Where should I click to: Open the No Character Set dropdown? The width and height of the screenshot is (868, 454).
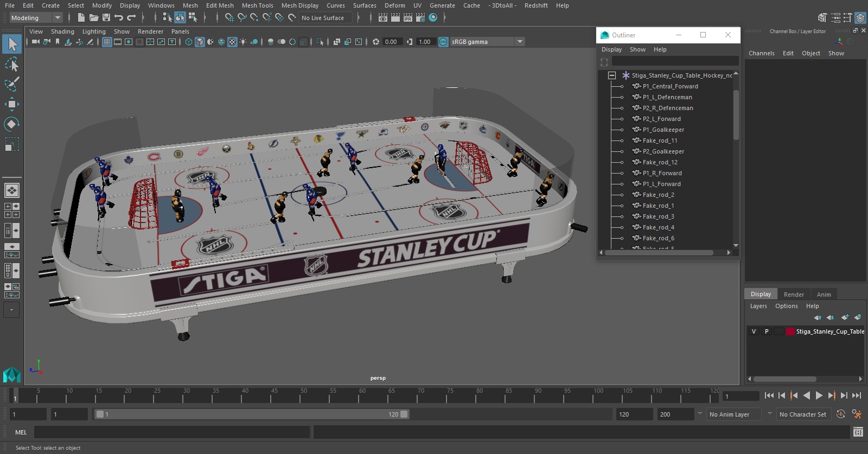(804, 414)
